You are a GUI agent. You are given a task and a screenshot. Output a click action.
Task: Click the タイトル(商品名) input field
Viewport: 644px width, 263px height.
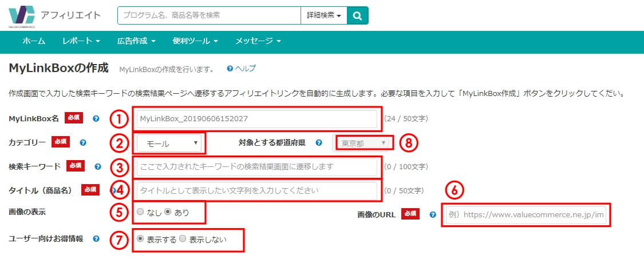256,191
